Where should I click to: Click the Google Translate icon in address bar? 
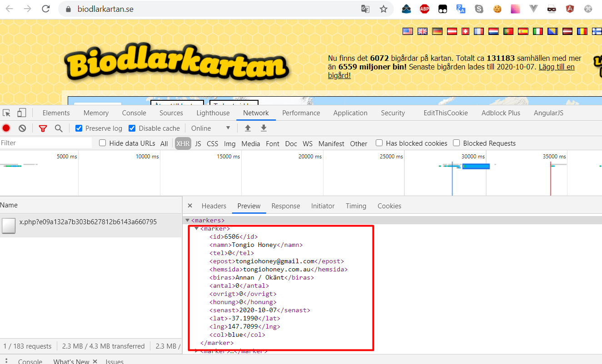(x=365, y=9)
